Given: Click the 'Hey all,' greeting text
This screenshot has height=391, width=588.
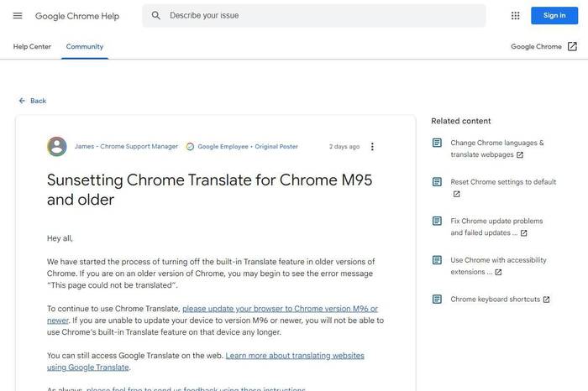Looking at the screenshot, I should tap(60, 238).
